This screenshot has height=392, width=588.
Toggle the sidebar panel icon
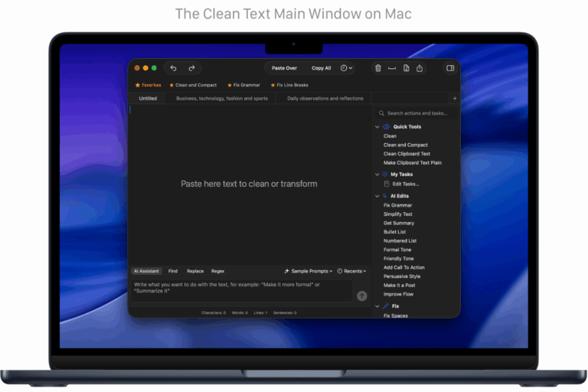[x=450, y=68]
